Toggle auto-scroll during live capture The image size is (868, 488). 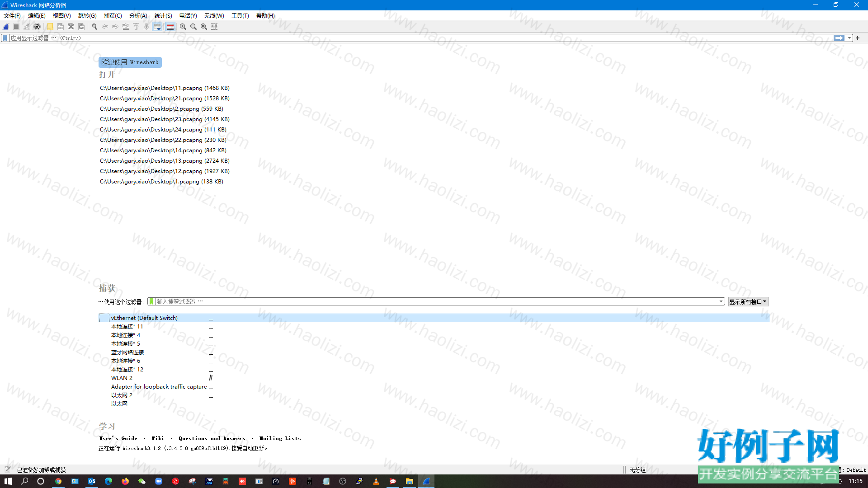point(157,27)
